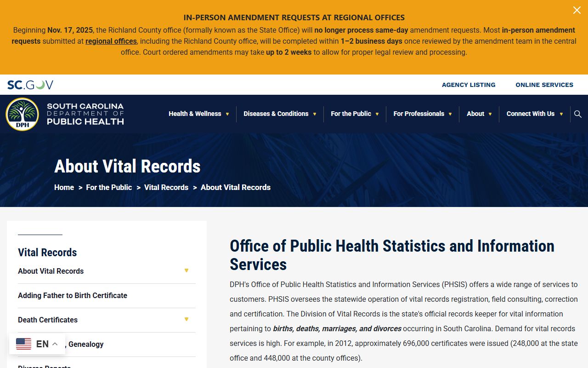Open the Connect With Us menu
This screenshot has height=368, width=588.
[x=531, y=114]
